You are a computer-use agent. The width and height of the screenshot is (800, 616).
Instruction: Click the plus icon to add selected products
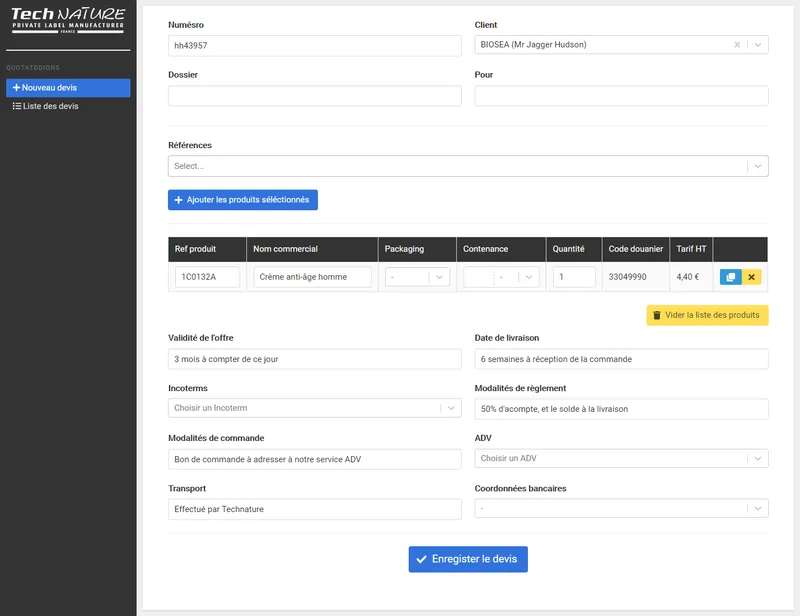coord(181,199)
